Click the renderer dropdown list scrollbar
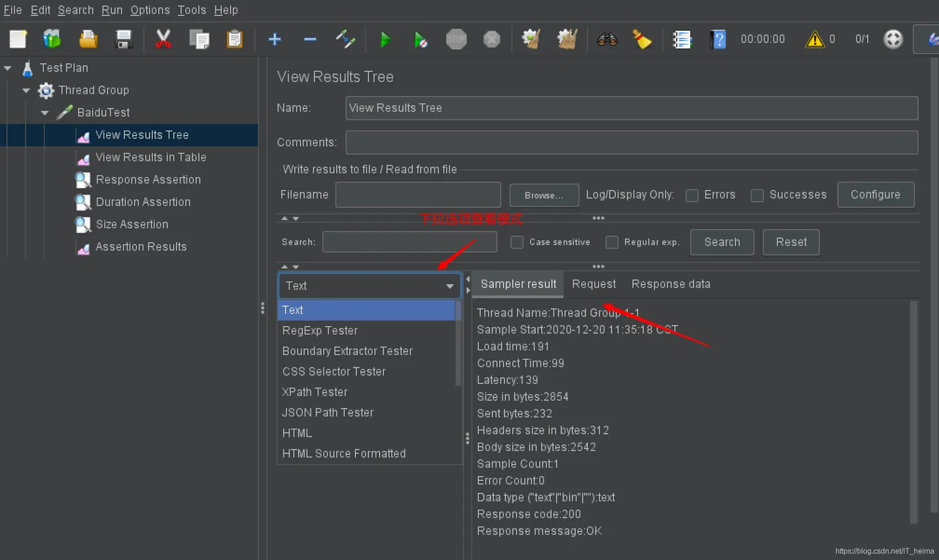 459,343
